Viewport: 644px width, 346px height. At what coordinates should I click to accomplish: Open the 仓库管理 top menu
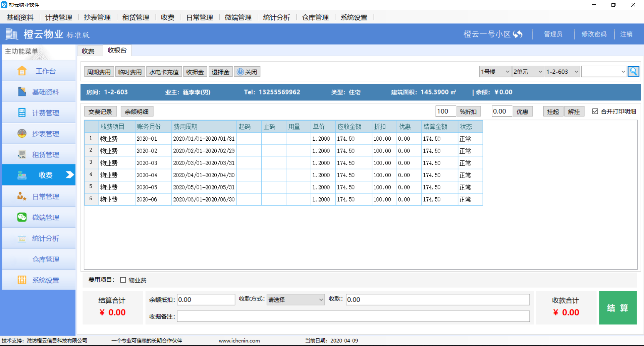tap(315, 17)
